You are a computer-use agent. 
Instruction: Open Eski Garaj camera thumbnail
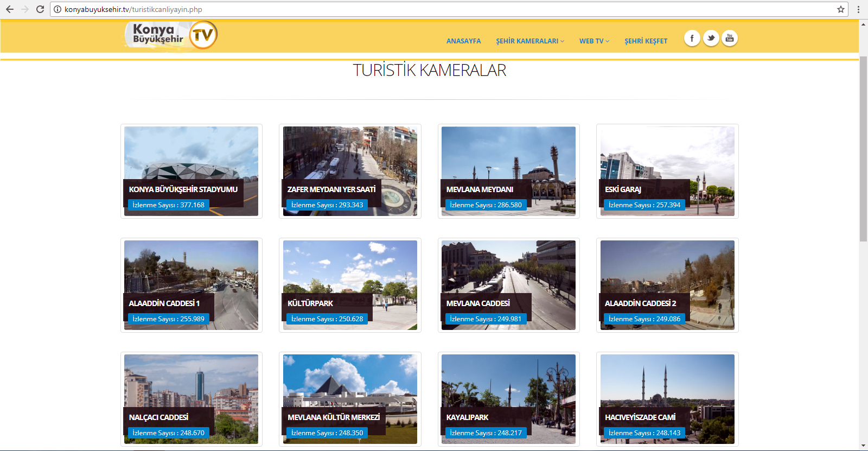pyautogui.click(x=667, y=171)
